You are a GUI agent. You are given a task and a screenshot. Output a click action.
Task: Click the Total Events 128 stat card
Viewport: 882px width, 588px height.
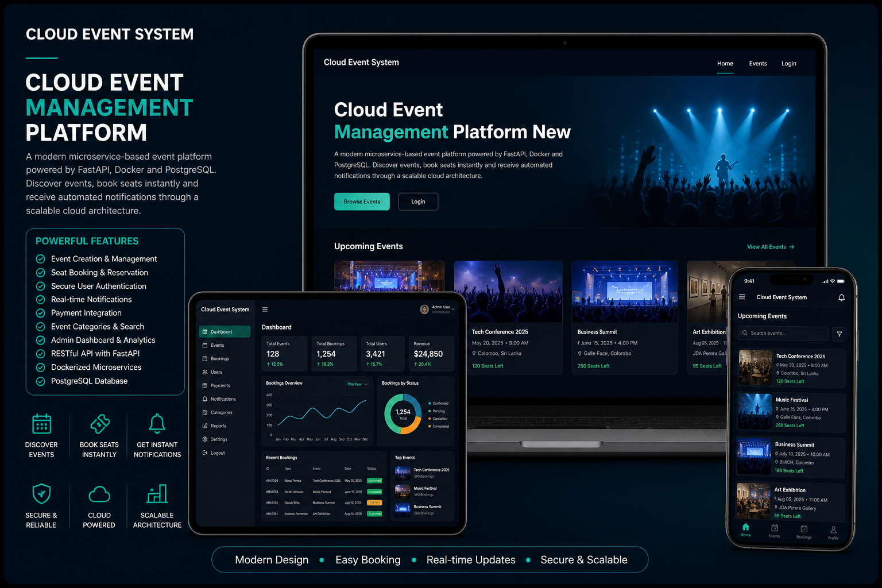click(x=284, y=354)
